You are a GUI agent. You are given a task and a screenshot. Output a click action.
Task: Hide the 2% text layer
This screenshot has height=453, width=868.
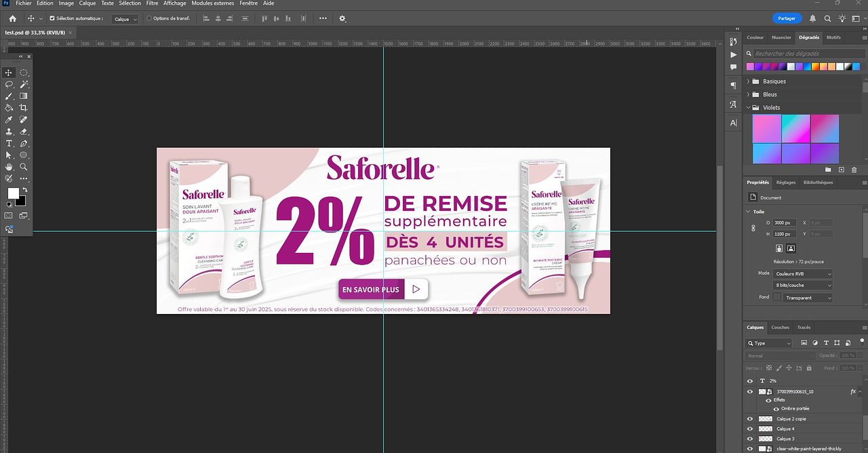[750, 381]
